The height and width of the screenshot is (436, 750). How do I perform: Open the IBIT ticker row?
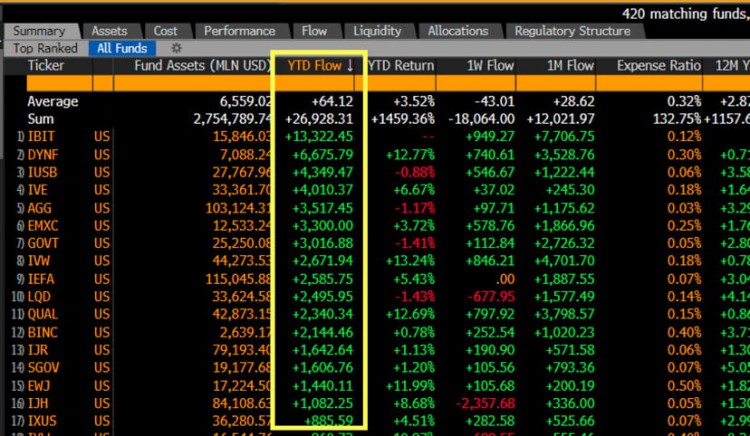(41, 137)
